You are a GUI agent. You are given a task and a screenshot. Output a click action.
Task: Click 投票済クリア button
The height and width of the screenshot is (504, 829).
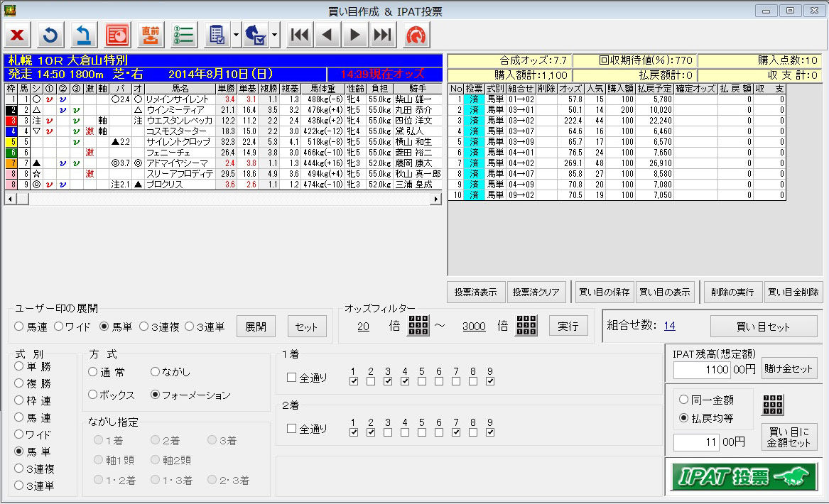pos(536,292)
